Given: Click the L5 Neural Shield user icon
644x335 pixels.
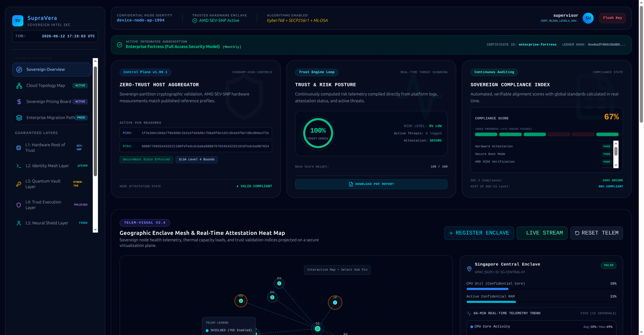Looking at the screenshot, I should click(x=19, y=223).
